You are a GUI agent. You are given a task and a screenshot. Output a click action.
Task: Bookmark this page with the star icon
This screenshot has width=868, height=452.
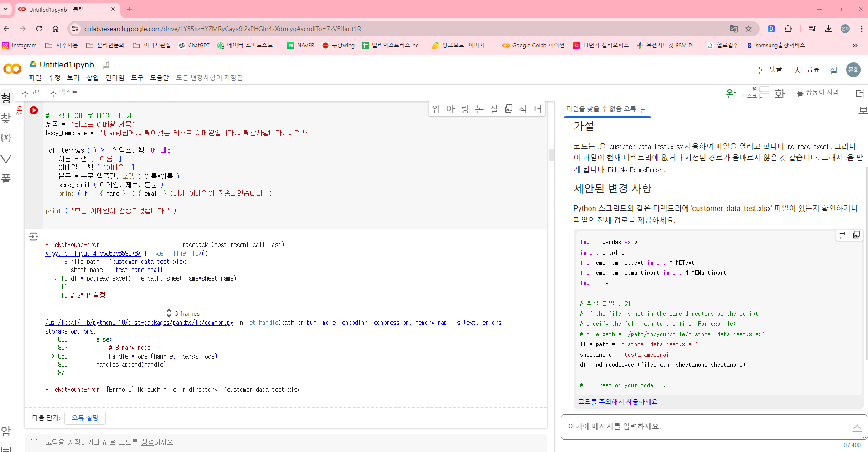(749, 29)
